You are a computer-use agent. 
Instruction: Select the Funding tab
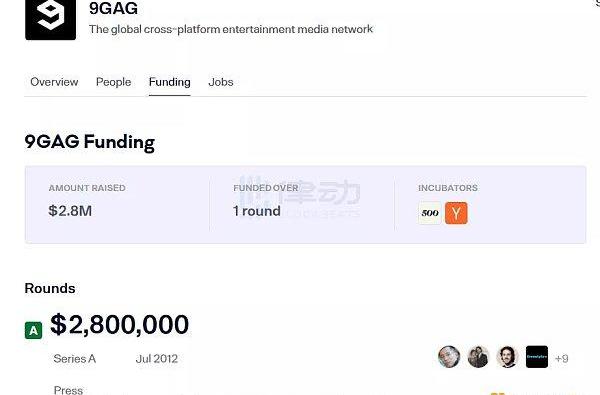click(x=170, y=82)
